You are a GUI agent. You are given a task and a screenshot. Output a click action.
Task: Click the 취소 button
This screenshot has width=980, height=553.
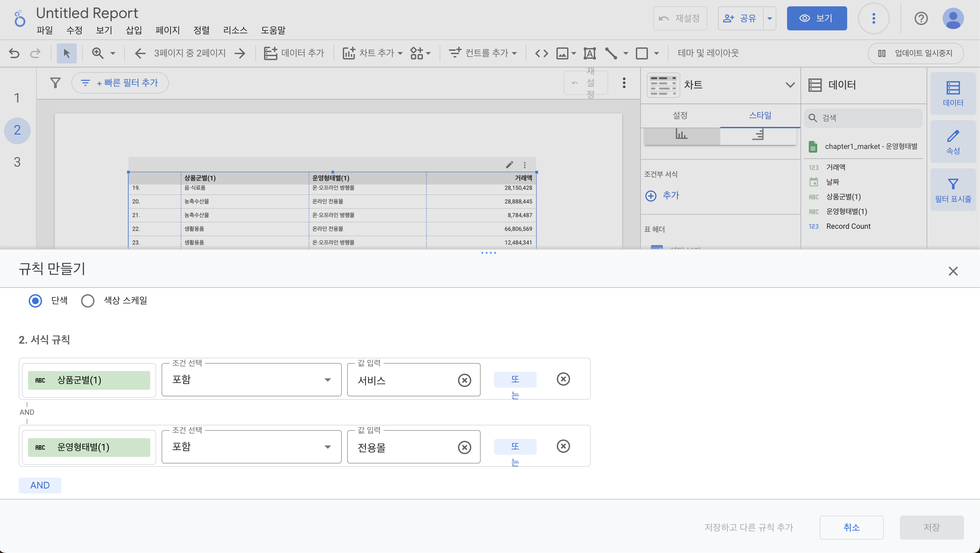click(x=851, y=527)
